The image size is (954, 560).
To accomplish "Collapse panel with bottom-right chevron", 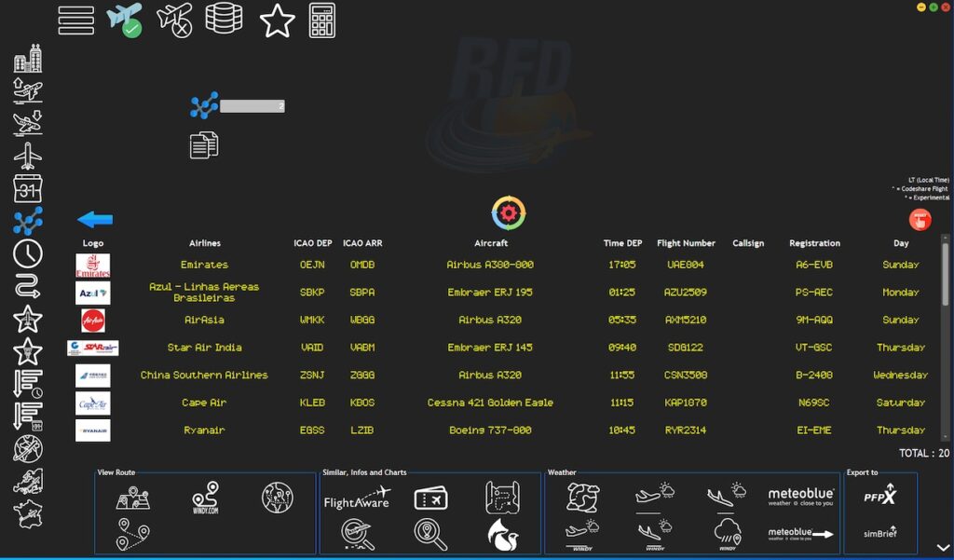I will tap(943, 549).
